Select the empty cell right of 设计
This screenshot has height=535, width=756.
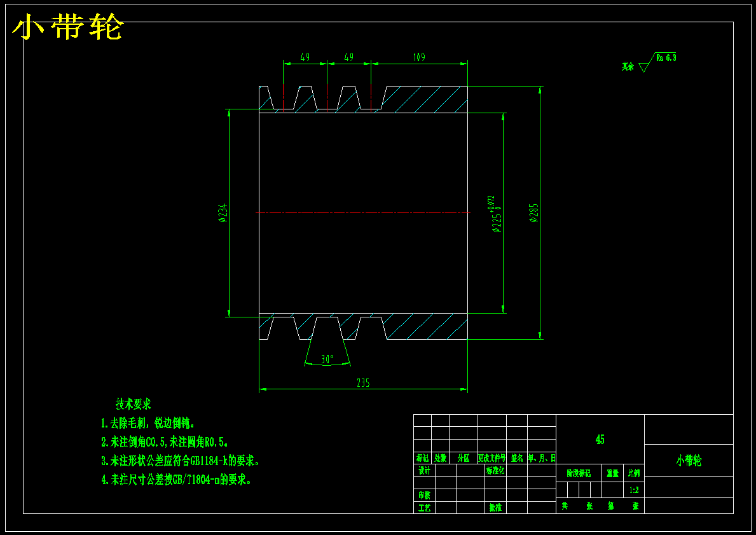(446, 471)
